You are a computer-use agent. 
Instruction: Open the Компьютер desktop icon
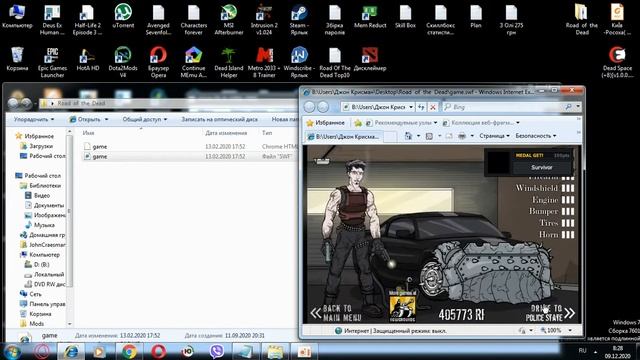point(17,16)
